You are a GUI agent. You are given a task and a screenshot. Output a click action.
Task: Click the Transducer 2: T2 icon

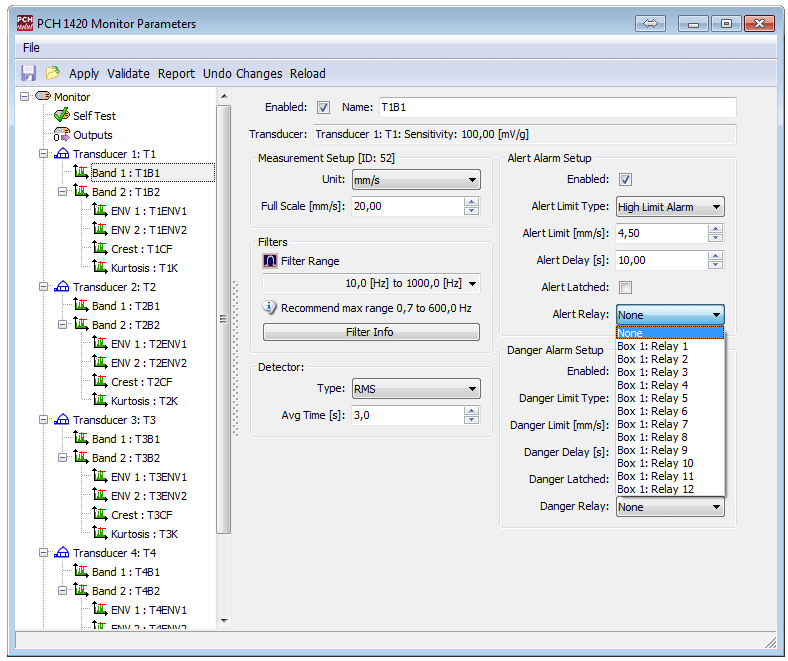[x=61, y=287]
